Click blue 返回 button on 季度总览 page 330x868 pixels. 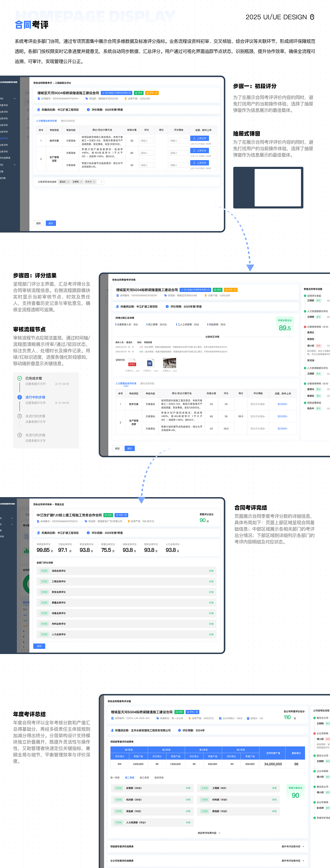click(39, 646)
